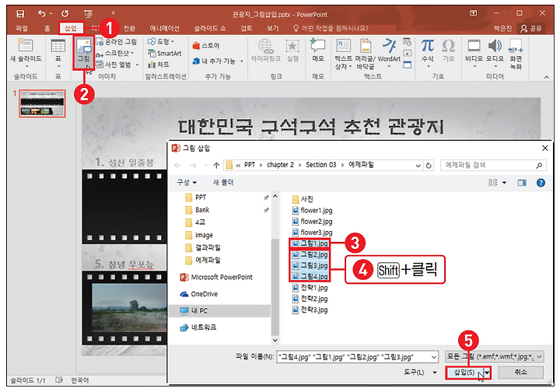Click the Save icon in title bar
The height and width of the screenshot is (392, 560).
click(20, 14)
